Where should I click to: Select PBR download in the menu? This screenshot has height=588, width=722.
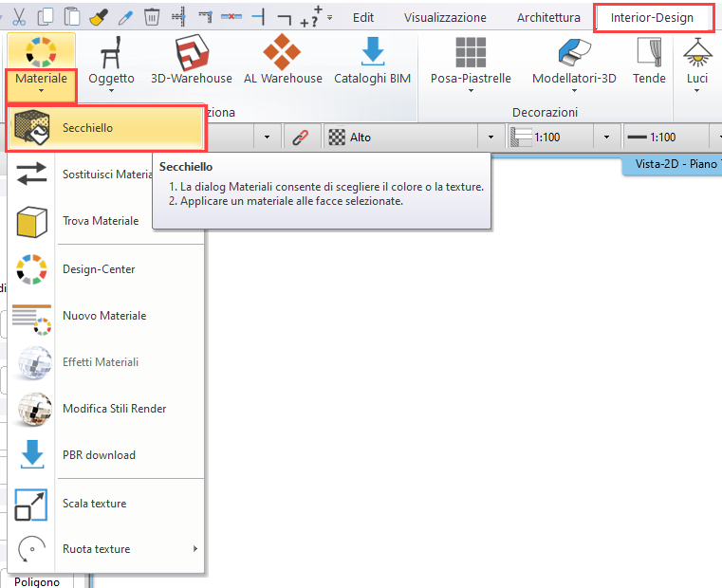coord(107,455)
